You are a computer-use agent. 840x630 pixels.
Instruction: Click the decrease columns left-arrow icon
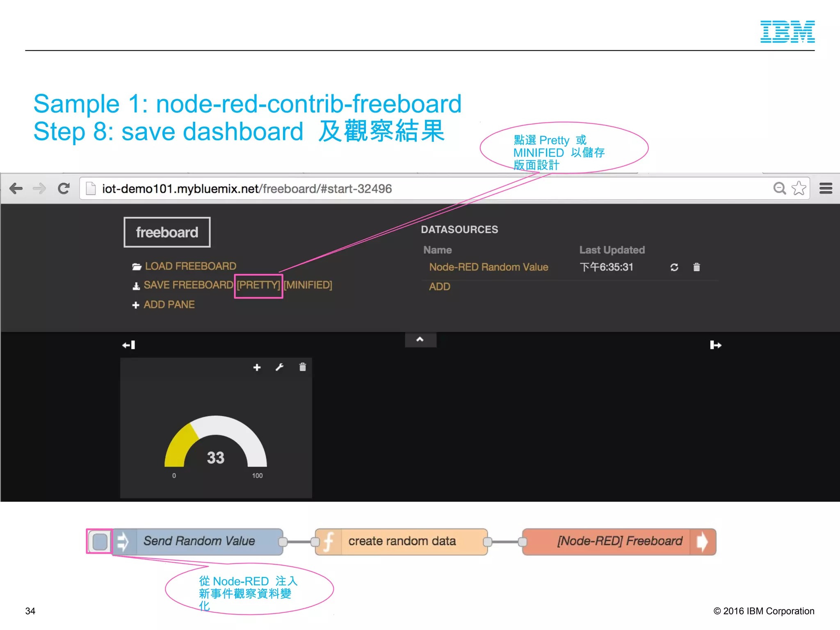point(128,345)
